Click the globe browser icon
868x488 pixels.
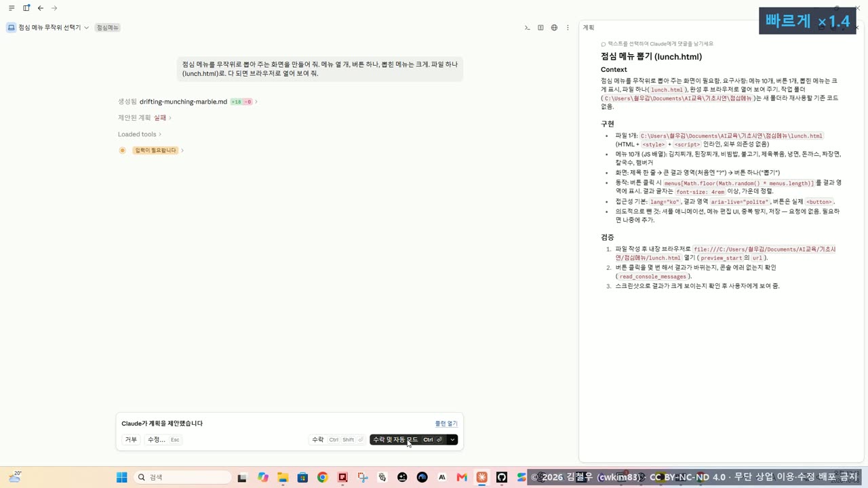(554, 28)
